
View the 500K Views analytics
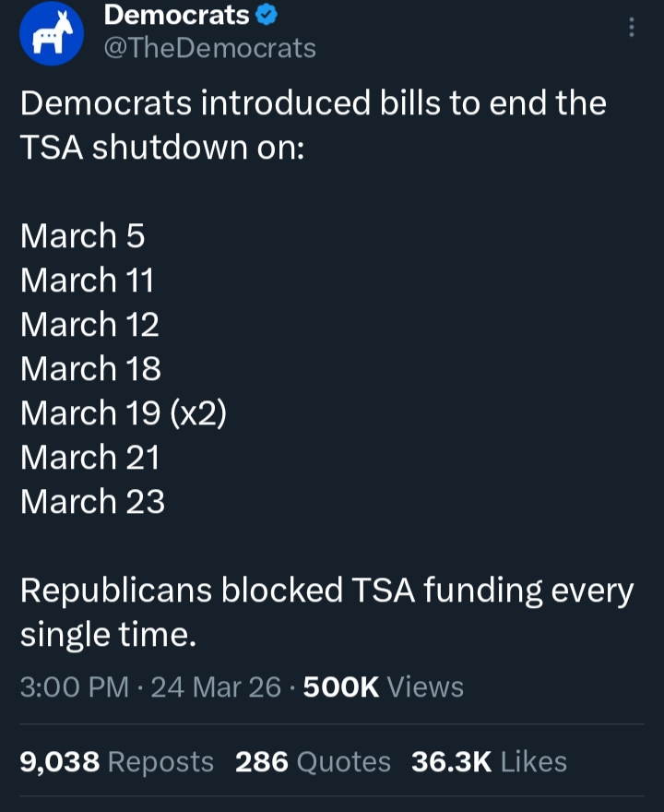[x=383, y=687]
